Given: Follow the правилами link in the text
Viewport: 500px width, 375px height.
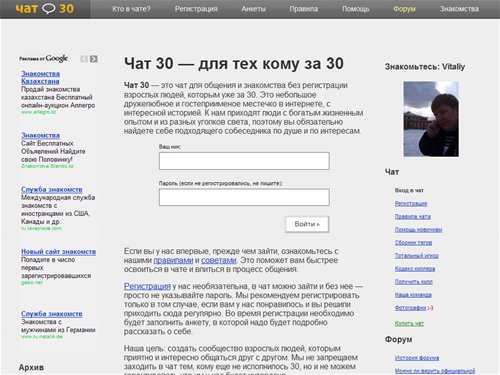Looking at the screenshot, I should click(x=173, y=260).
